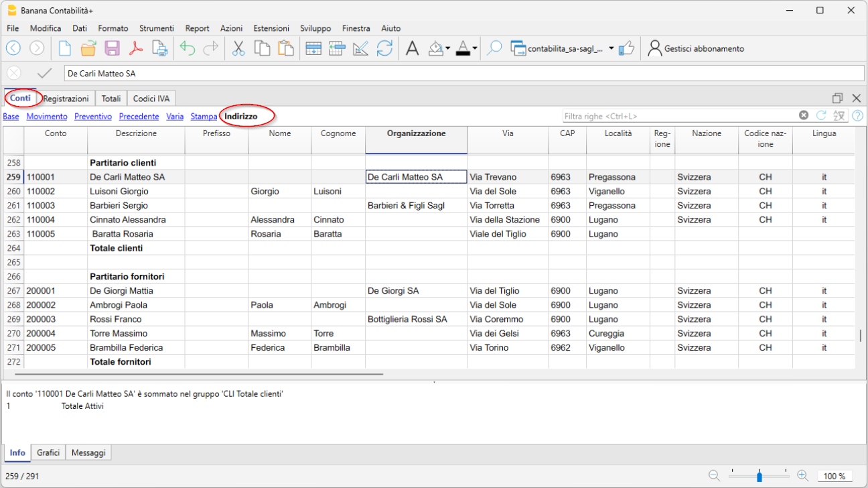Recalculate with the blue refresh arrows icon
This screenshot has width=868, height=488.
pyautogui.click(x=384, y=48)
